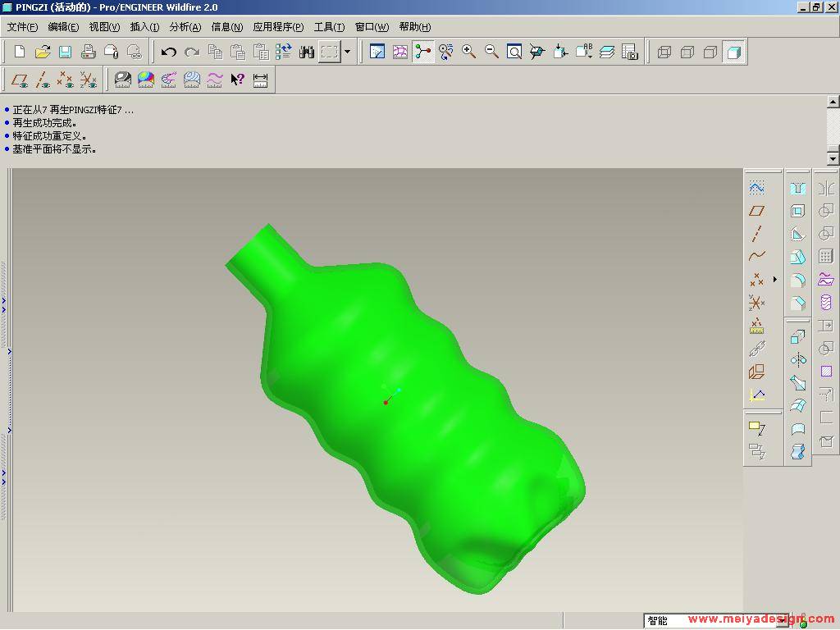Image resolution: width=840 pixels, height=630 pixels.
Task: Open the 分析(A) menu
Action: [185, 27]
